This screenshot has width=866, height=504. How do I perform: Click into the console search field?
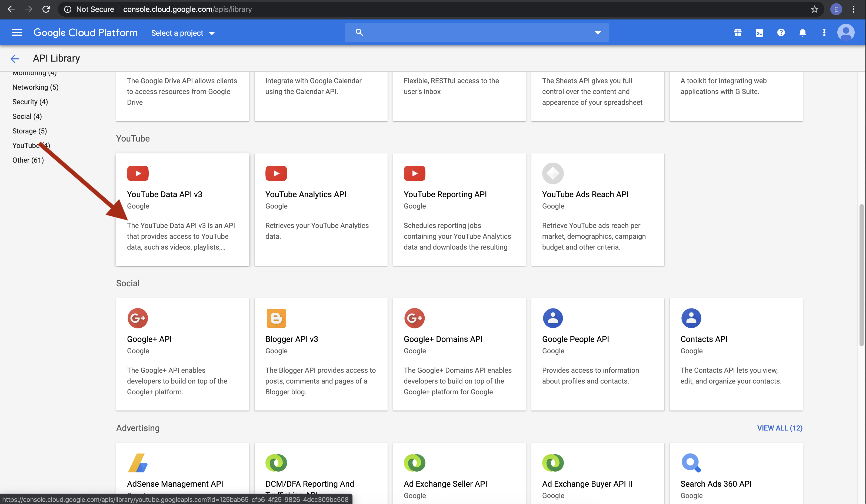[x=474, y=33]
